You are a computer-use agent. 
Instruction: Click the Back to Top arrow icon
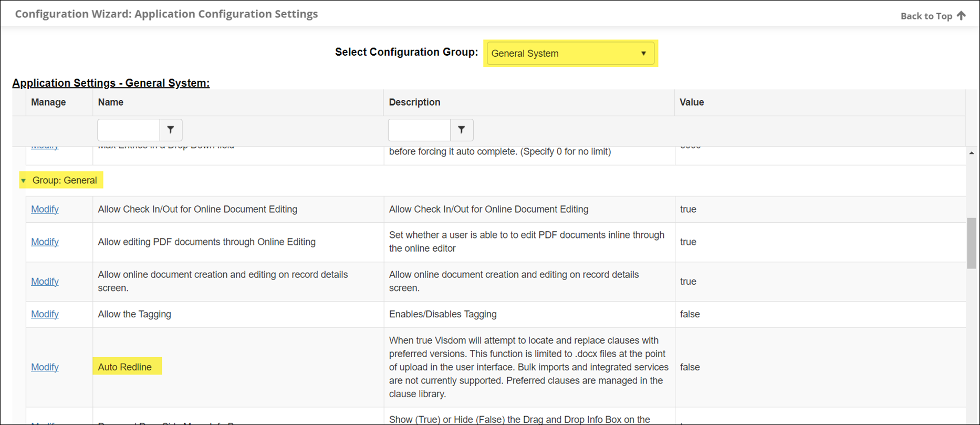[961, 16]
